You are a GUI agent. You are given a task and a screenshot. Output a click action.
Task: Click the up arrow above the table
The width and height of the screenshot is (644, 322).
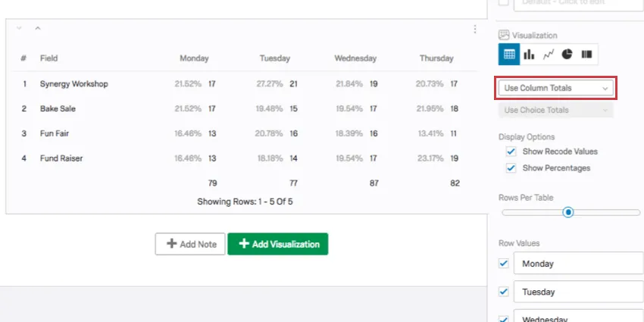(38, 29)
